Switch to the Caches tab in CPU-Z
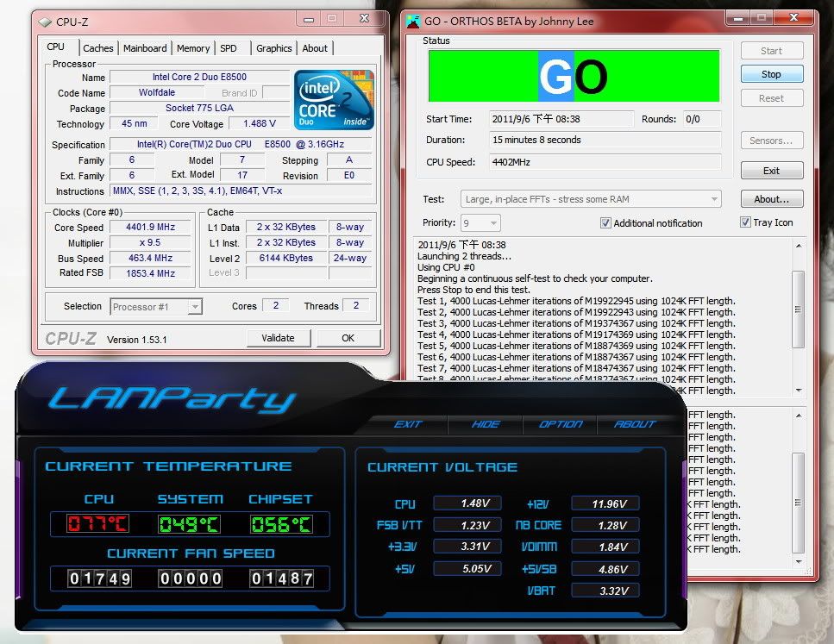 tap(97, 48)
